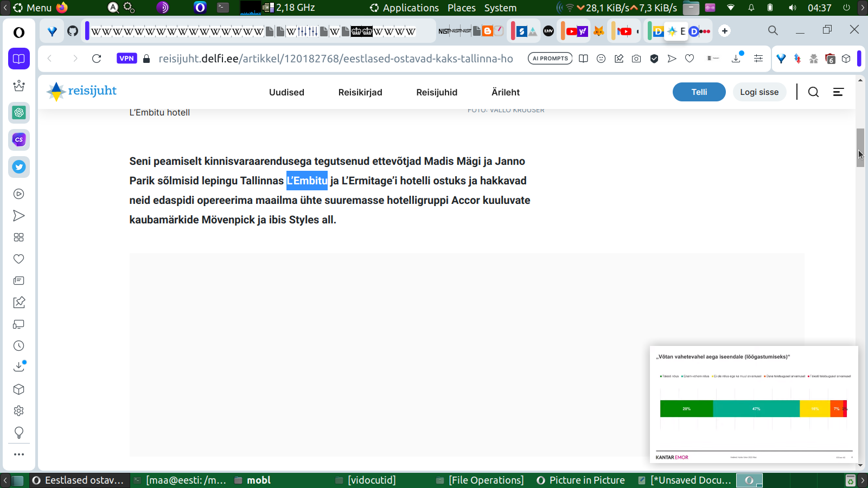Image resolution: width=868 pixels, height=488 pixels.
Task: Open the GitHub pinned tab
Action: [x=73, y=31]
